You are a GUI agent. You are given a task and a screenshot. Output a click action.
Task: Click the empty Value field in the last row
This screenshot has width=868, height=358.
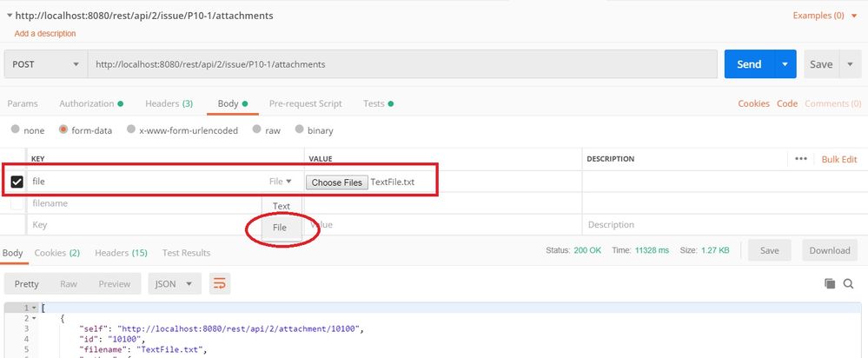pyautogui.click(x=443, y=225)
